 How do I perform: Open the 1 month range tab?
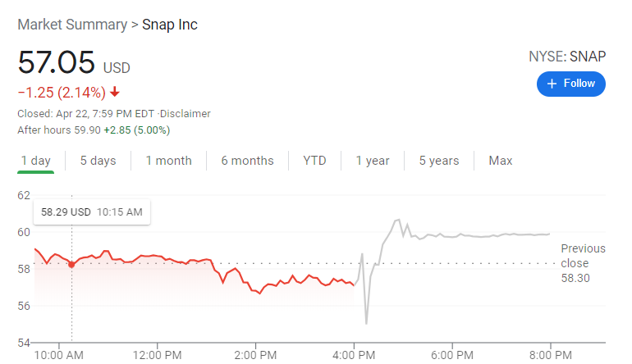(168, 161)
